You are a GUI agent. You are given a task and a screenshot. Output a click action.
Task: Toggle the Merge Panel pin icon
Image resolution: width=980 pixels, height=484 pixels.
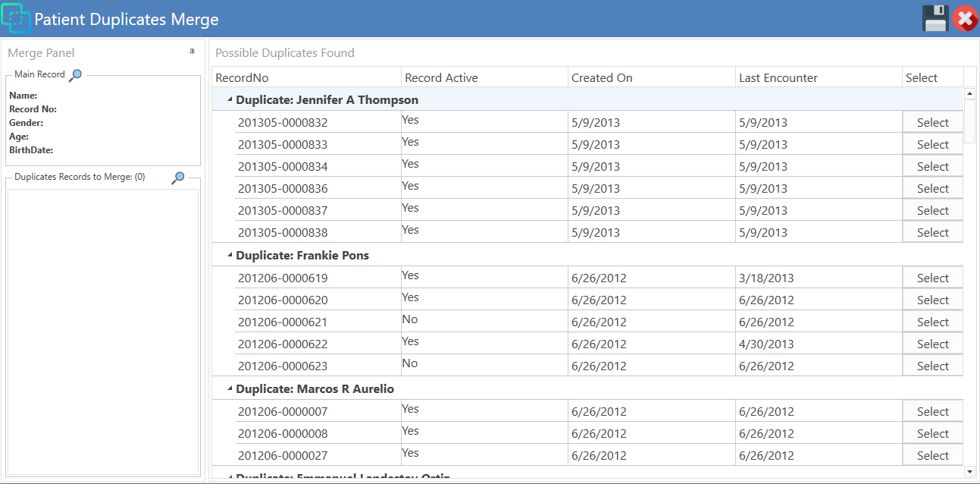point(192,52)
